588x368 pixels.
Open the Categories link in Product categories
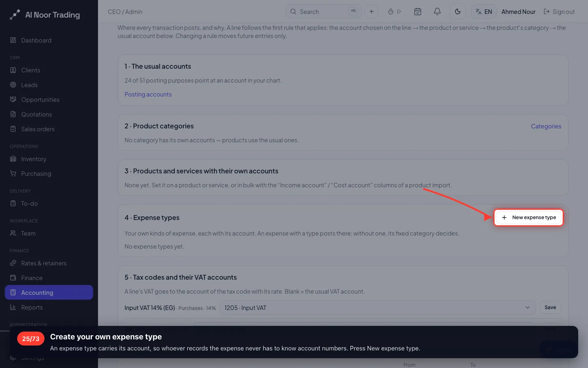[546, 126]
